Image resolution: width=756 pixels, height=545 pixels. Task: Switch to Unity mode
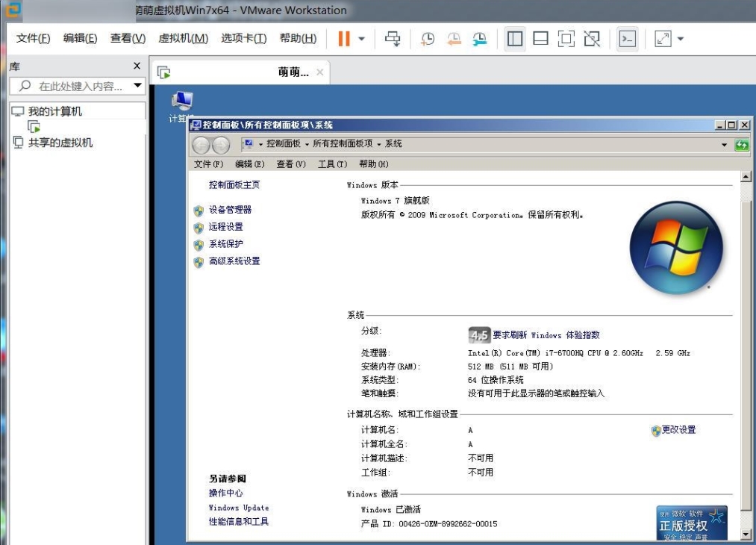click(x=592, y=39)
